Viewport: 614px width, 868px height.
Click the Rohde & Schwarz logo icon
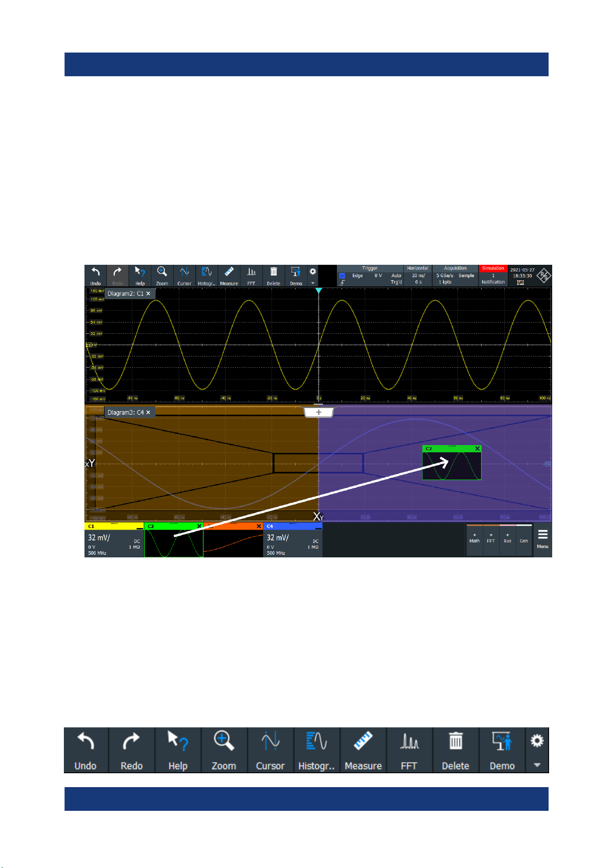click(x=544, y=276)
